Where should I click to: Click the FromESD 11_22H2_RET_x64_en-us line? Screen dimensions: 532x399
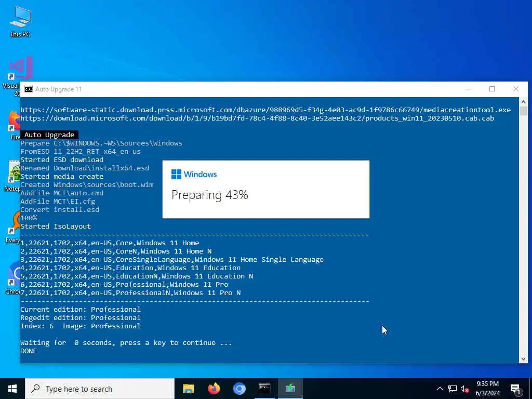coord(81,152)
